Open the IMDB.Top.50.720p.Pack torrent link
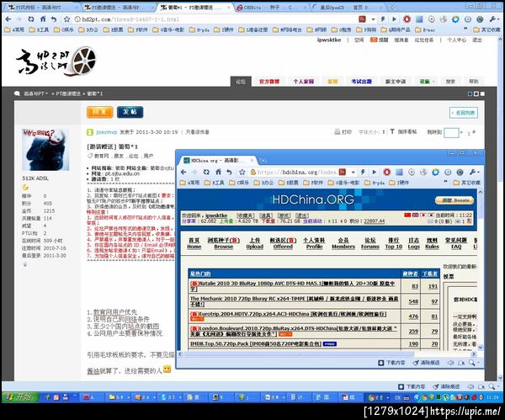Image resolution: width=505 pixels, height=420 pixels. click(255, 343)
